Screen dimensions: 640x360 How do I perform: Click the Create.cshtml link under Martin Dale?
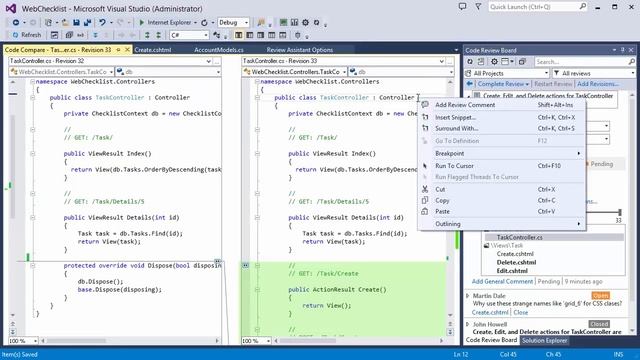click(x=490, y=313)
